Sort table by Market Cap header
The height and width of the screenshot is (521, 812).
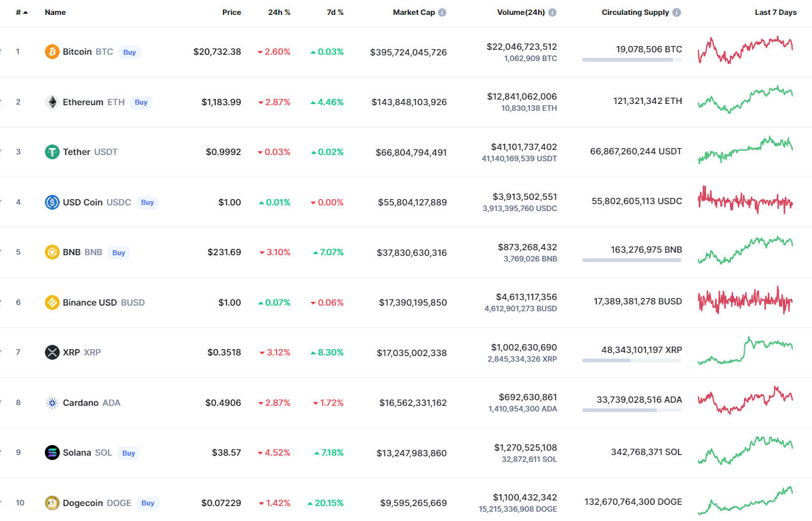tap(414, 12)
